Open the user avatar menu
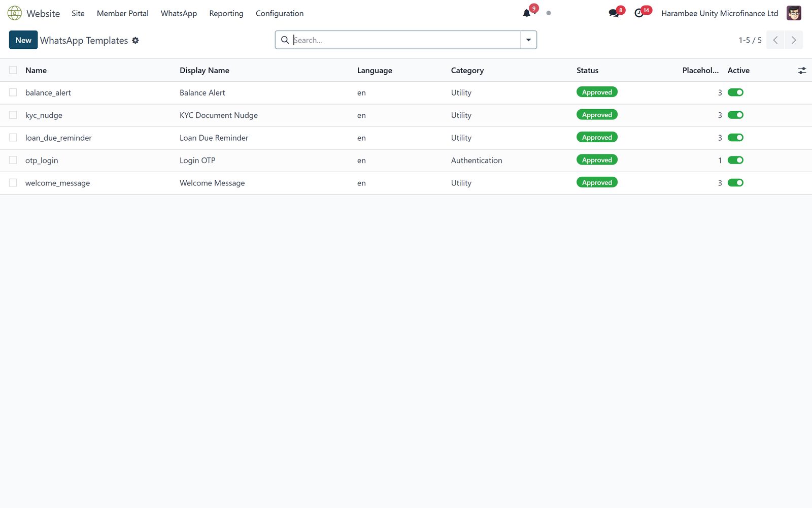 794,13
